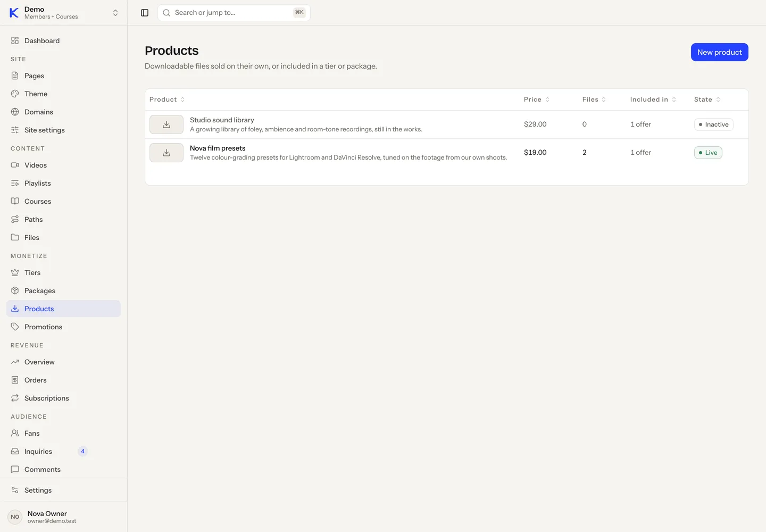Image resolution: width=766 pixels, height=532 pixels.
Task: Open the Theme palette icon
Action: 15,94
